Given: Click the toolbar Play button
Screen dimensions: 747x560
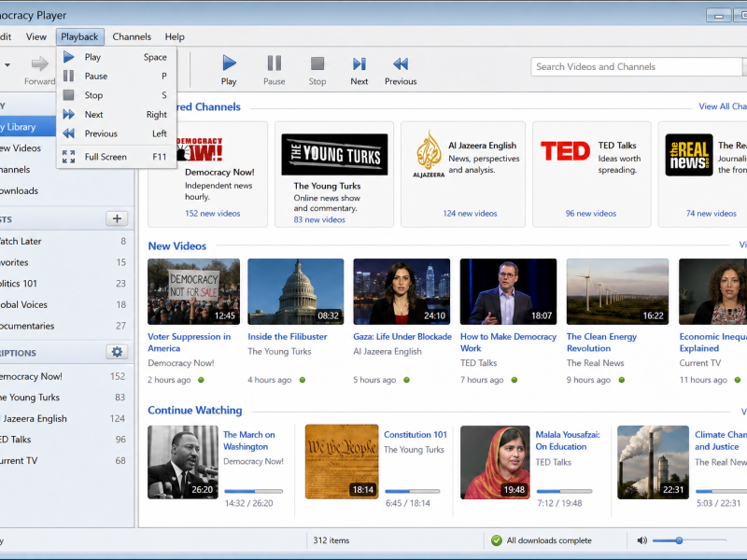Looking at the screenshot, I should coord(229,71).
